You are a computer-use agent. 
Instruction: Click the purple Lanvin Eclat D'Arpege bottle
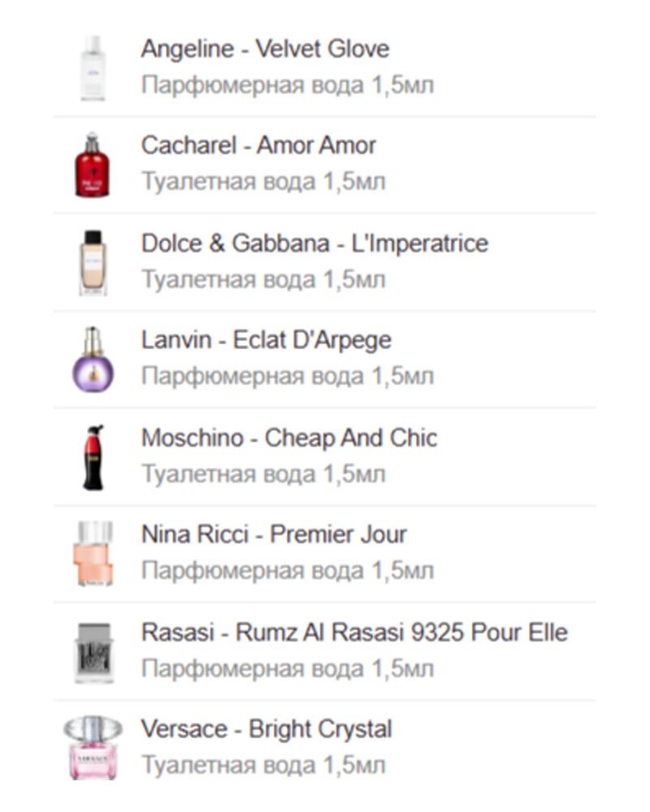(x=93, y=360)
